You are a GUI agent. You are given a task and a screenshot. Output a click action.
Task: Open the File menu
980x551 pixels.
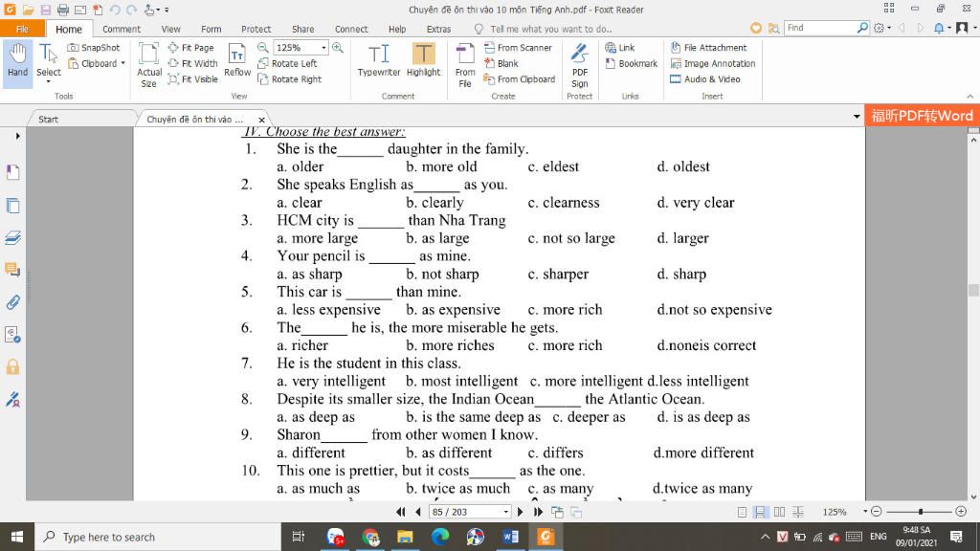point(22,29)
